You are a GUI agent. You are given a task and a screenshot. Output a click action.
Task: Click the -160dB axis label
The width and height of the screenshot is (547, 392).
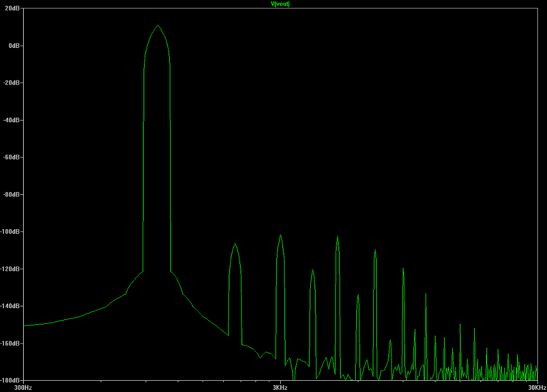(10, 343)
